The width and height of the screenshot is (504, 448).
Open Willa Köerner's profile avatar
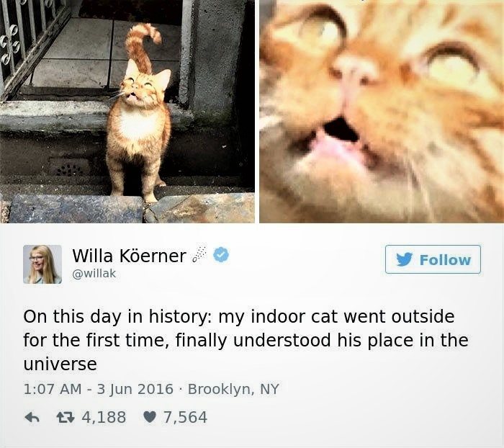(x=42, y=264)
